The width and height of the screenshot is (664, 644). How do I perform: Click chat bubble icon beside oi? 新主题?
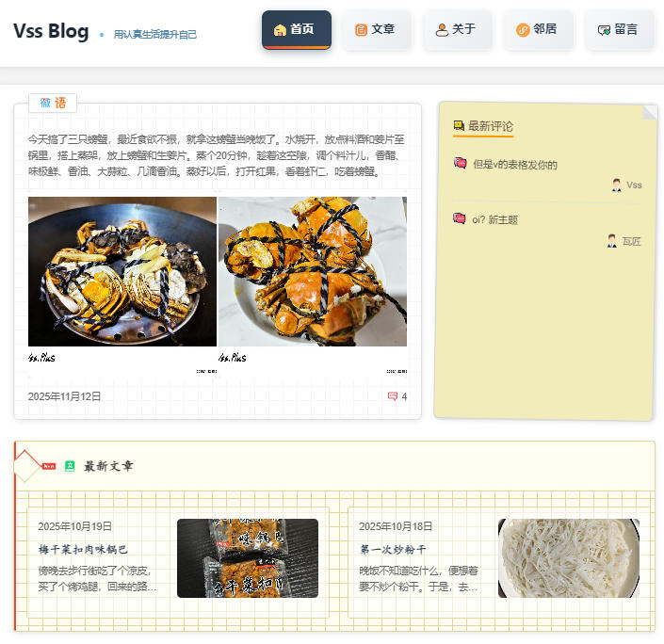(460, 218)
